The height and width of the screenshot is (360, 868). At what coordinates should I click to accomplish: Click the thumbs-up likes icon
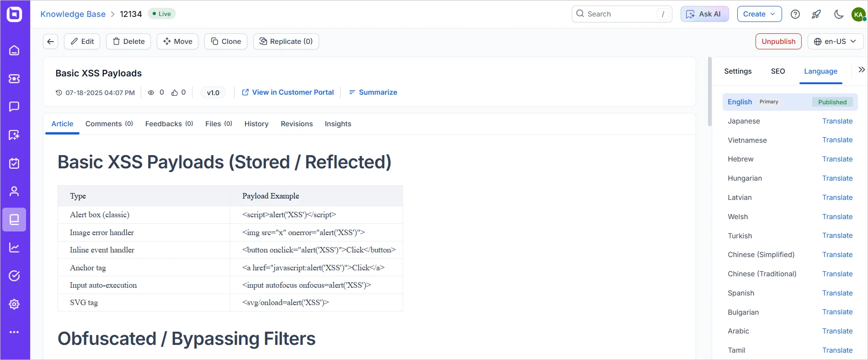tap(175, 92)
